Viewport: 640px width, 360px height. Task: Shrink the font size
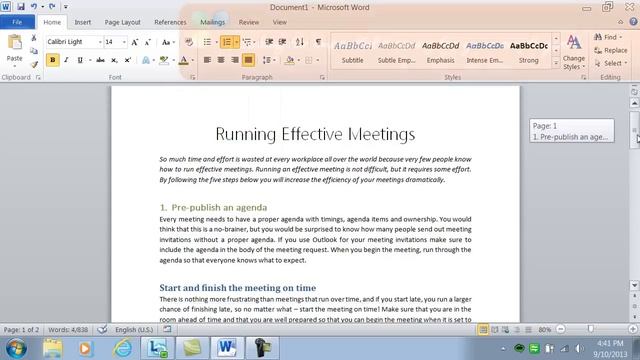[x=148, y=42]
